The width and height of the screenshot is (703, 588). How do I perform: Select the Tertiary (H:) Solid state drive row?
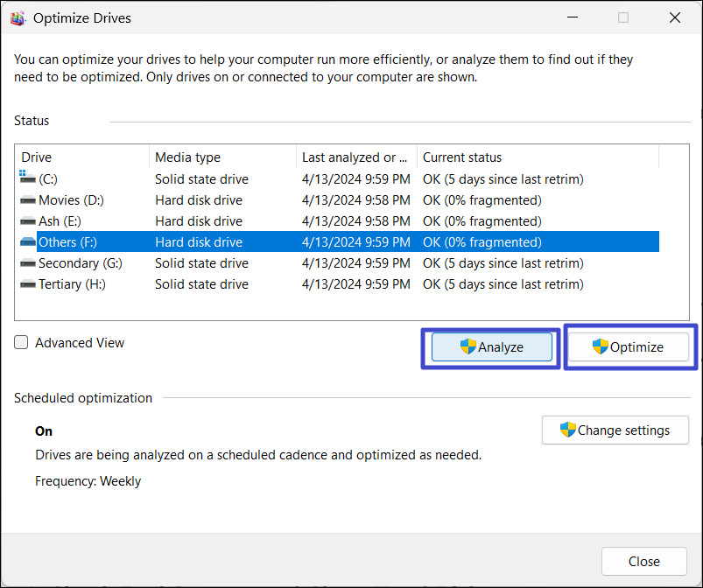coord(201,284)
